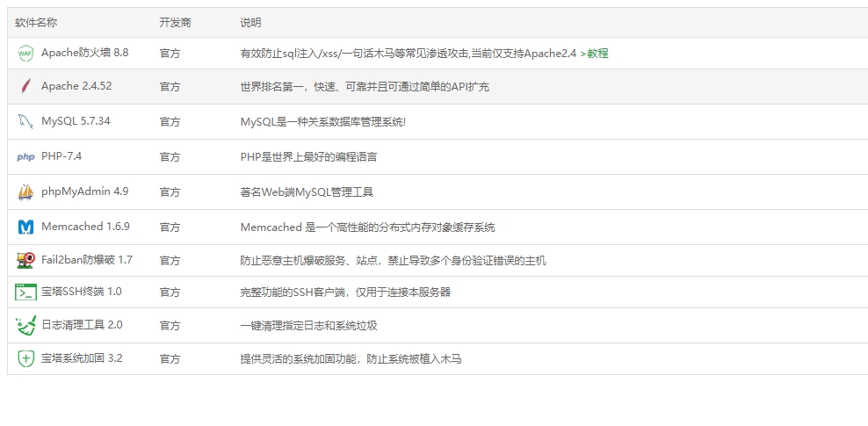Click description 防止恶意主机爆破服务、站点
The width and height of the screenshot is (868, 426).
(x=393, y=260)
